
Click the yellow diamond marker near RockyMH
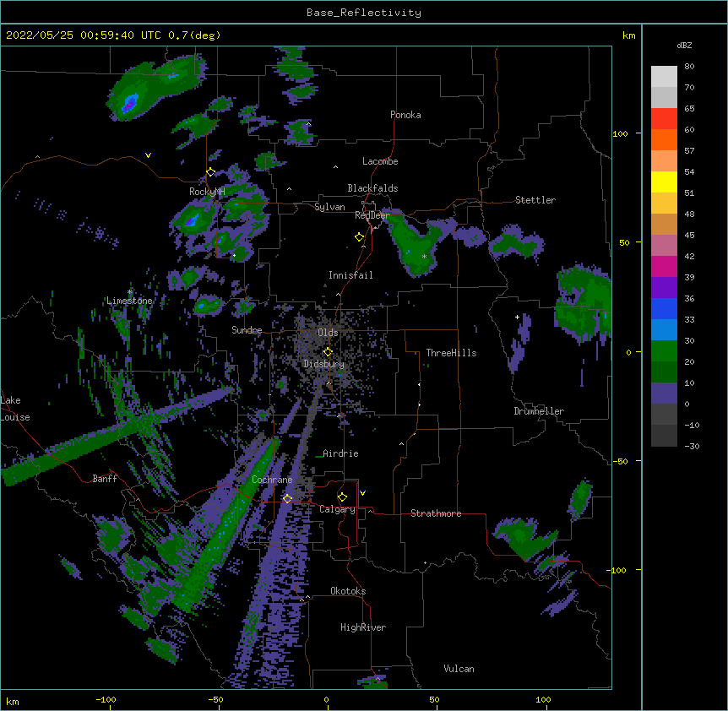pyautogui.click(x=210, y=172)
